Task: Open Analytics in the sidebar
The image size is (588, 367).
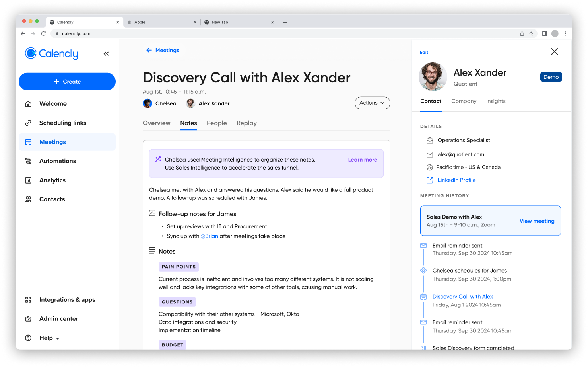Action: click(x=67, y=180)
